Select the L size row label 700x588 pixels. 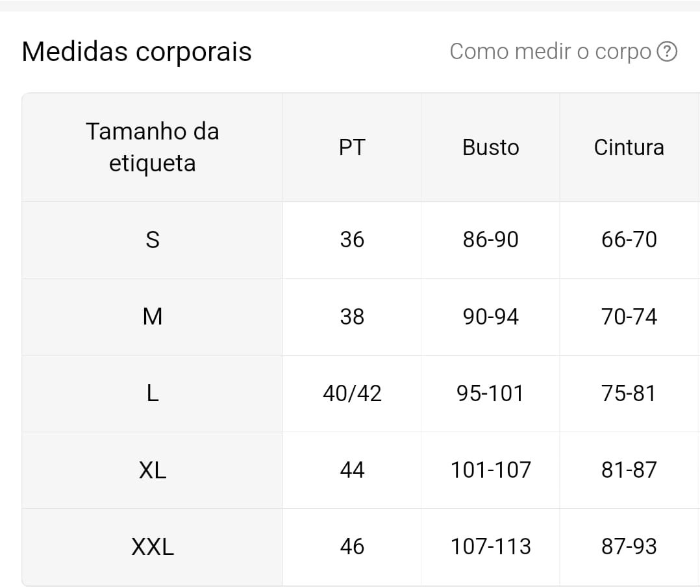click(x=152, y=393)
